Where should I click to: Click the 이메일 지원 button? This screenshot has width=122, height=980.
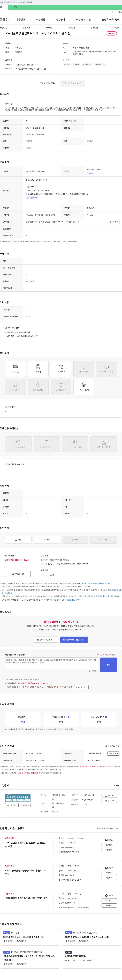click(18, 574)
